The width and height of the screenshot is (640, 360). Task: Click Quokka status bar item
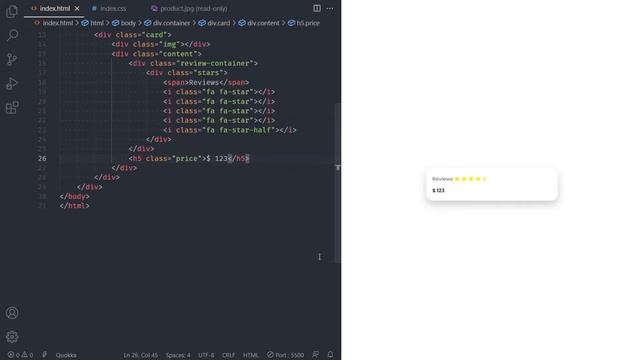coord(66,355)
